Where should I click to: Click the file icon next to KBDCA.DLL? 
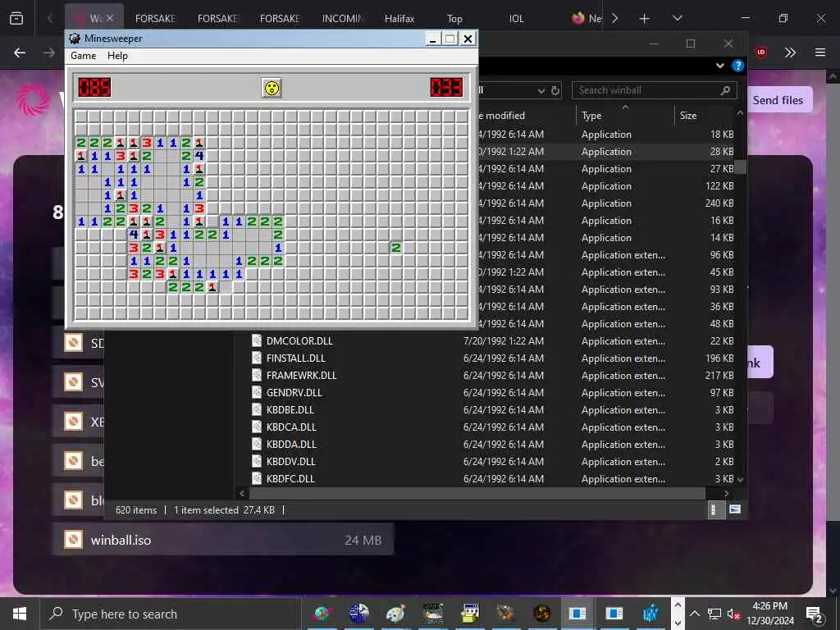257,427
